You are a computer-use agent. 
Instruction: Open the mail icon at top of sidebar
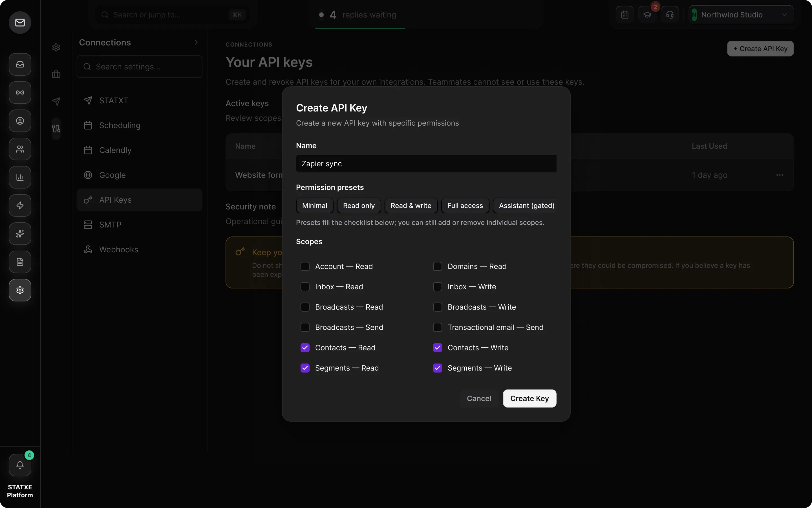point(20,23)
